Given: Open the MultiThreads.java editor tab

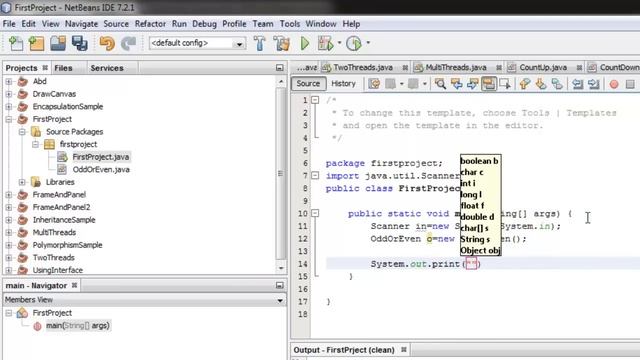Looking at the screenshot, I should (x=456, y=67).
